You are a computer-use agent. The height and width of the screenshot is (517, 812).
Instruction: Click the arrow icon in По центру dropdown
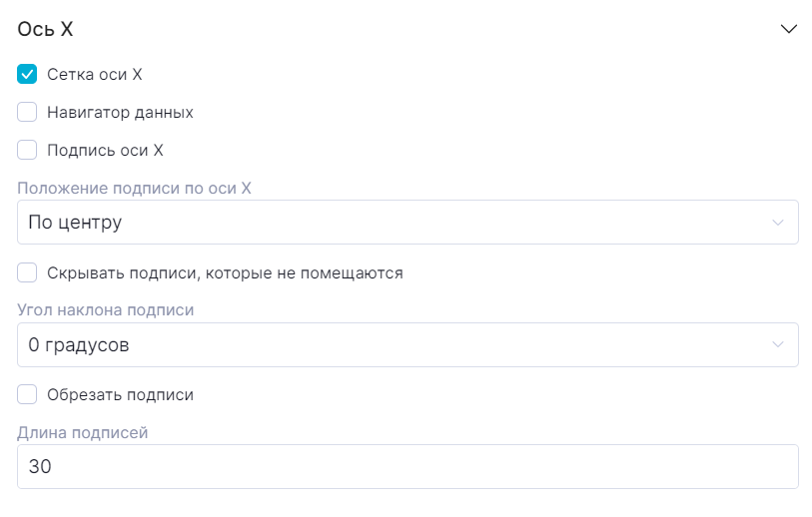(x=778, y=223)
